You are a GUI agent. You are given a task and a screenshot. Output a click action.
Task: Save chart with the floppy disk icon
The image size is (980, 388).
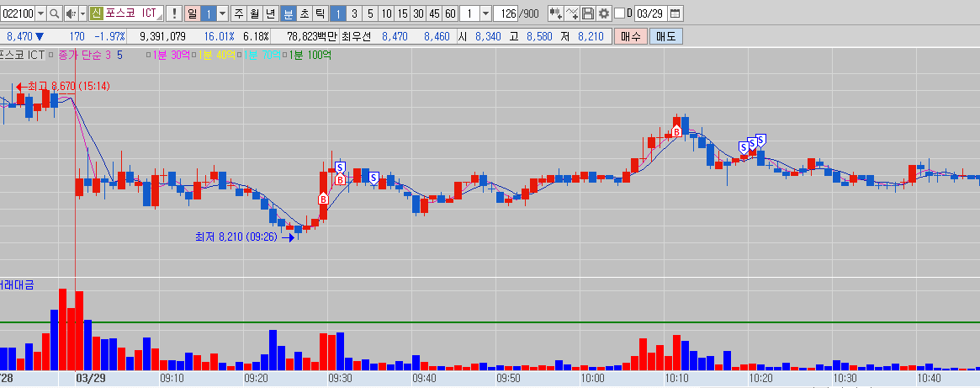point(587,13)
